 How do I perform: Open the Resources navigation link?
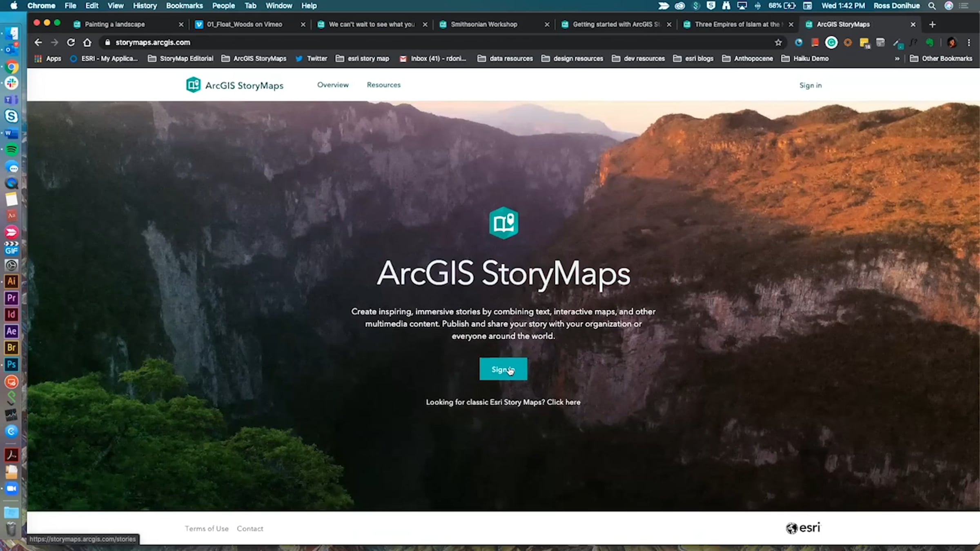pos(383,85)
